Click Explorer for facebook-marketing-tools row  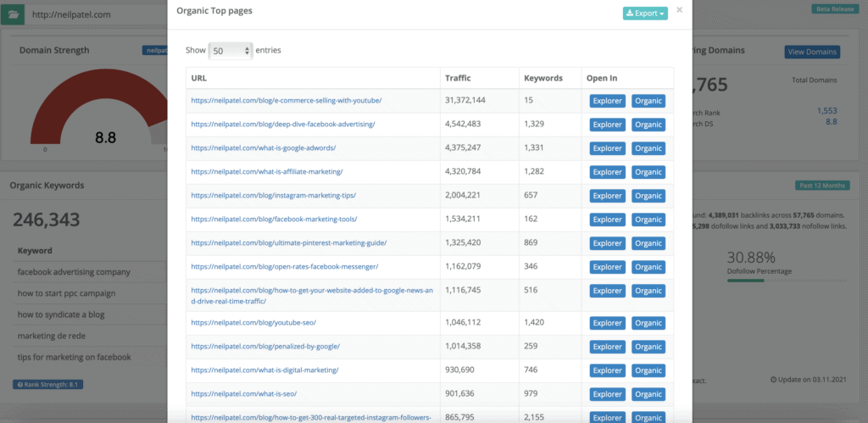tap(607, 220)
